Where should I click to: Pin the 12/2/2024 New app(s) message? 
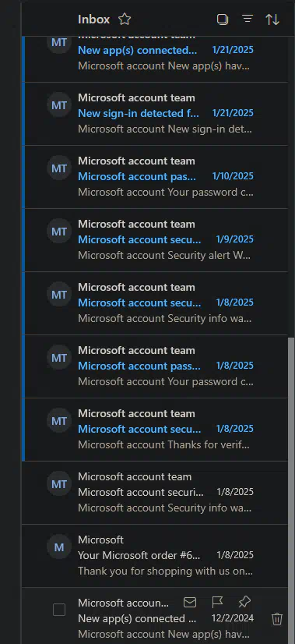tap(244, 603)
